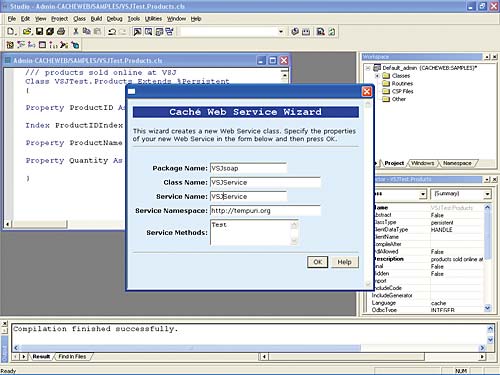Click the Package Name input field
500x375 pixels.
(x=248, y=168)
